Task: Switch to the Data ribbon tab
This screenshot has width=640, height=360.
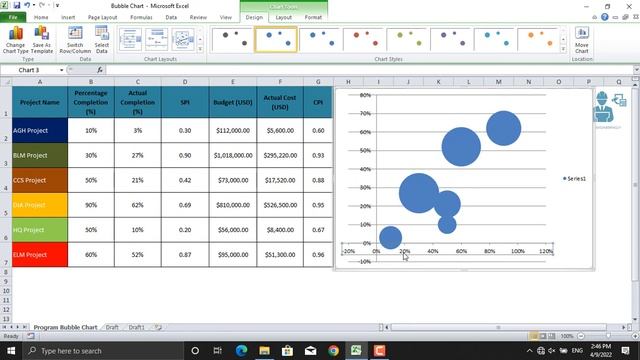Action: pyautogui.click(x=171, y=17)
